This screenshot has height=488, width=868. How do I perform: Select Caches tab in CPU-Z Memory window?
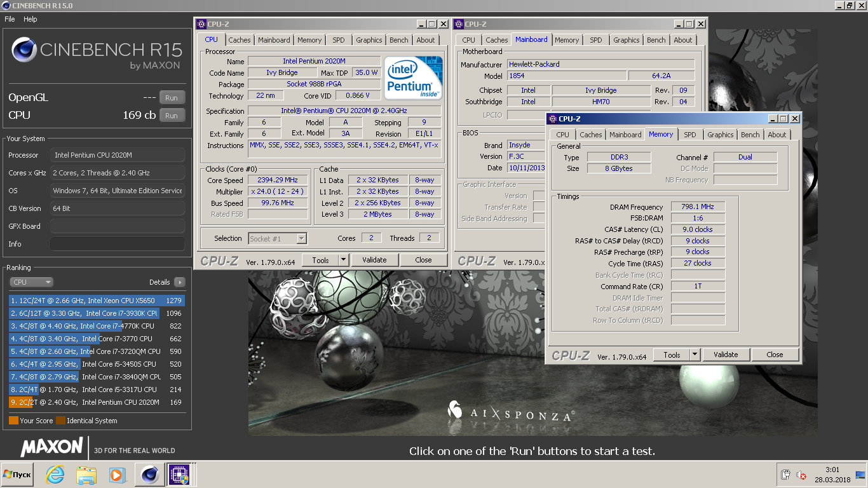[591, 135]
